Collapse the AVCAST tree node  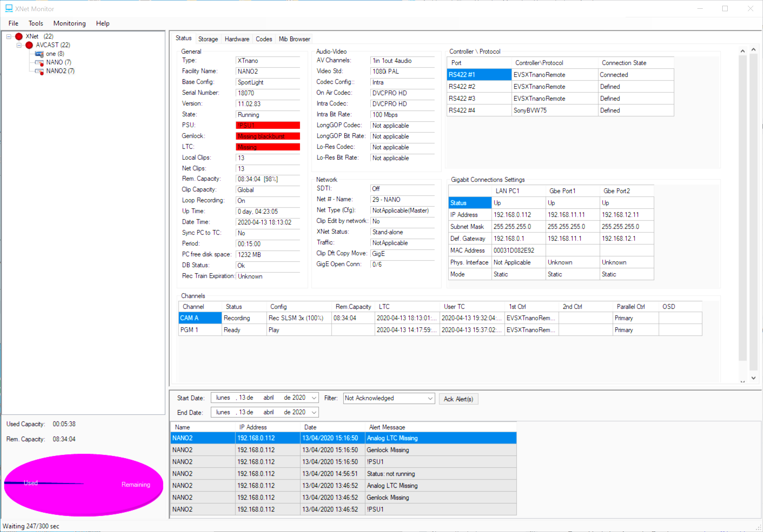click(x=19, y=45)
